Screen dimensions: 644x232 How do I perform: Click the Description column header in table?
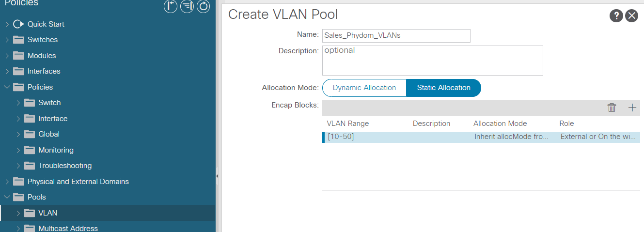pyautogui.click(x=431, y=124)
